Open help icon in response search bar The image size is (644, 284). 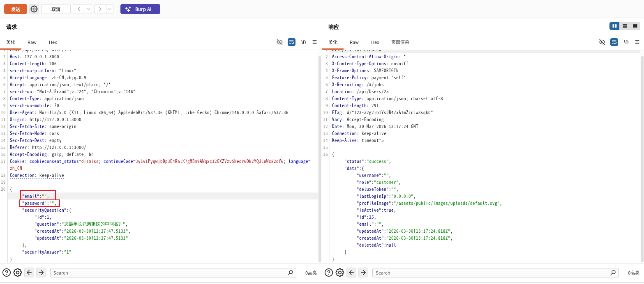[329, 273]
